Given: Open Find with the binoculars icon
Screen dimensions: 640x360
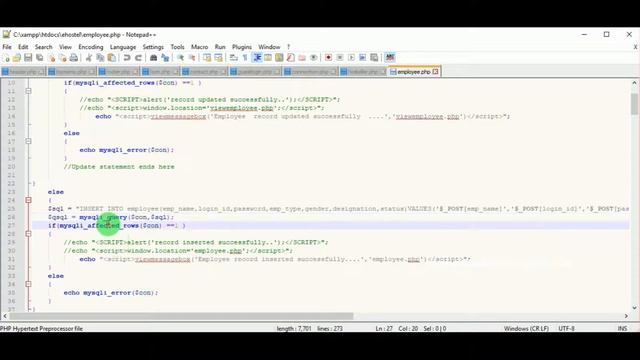Looking at the screenshot, I should click(153, 58).
